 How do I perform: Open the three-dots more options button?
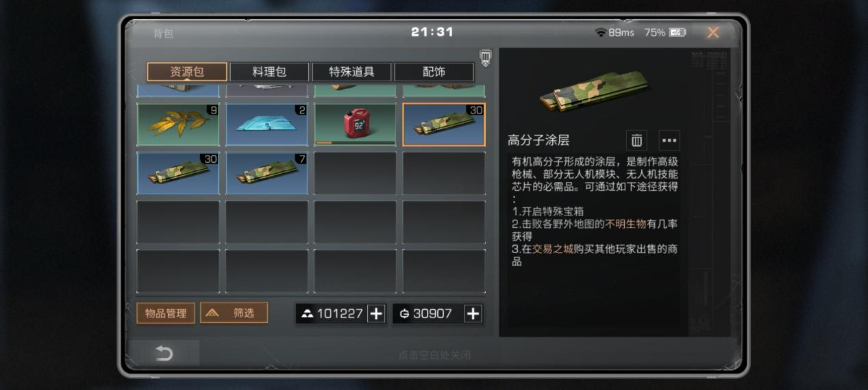pyautogui.click(x=669, y=140)
